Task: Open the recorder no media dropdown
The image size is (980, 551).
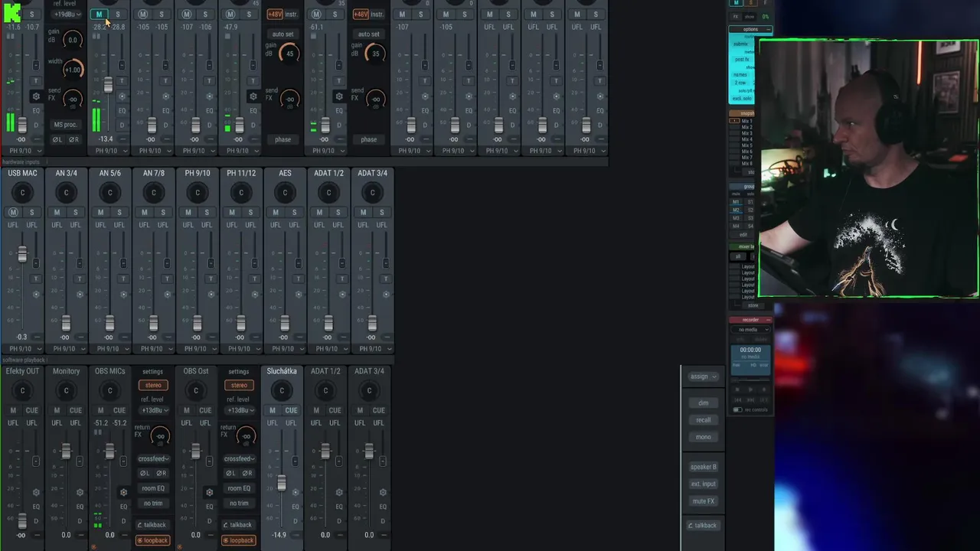Action: [750, 329]
